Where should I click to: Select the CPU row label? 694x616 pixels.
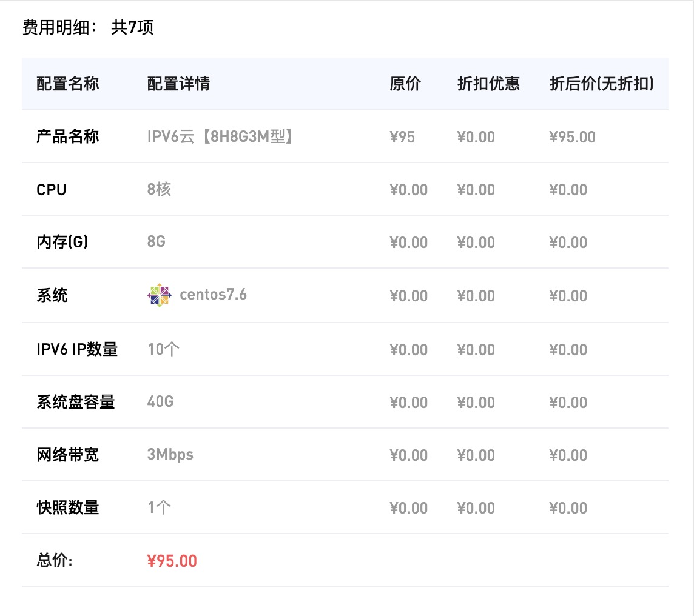click(52, 190)
